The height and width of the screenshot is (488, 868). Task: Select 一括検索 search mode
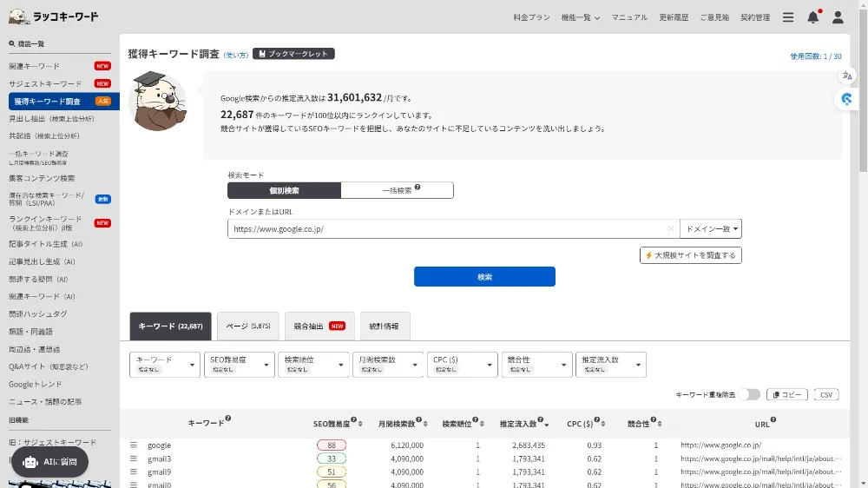(398, 190)
